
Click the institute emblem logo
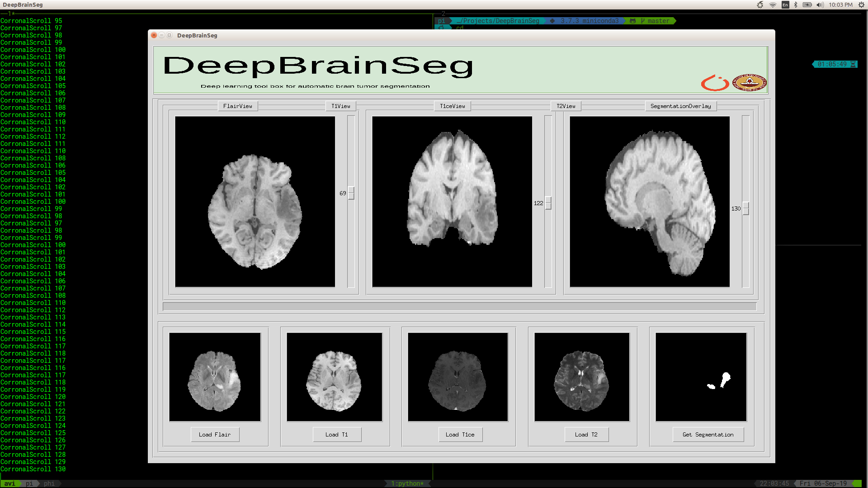point(749,83)
